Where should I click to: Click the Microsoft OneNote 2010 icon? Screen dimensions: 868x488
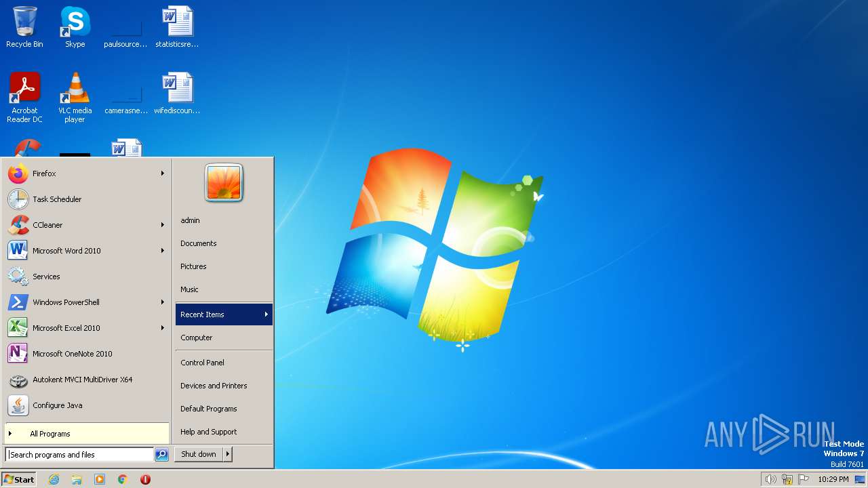pos(18,354)
